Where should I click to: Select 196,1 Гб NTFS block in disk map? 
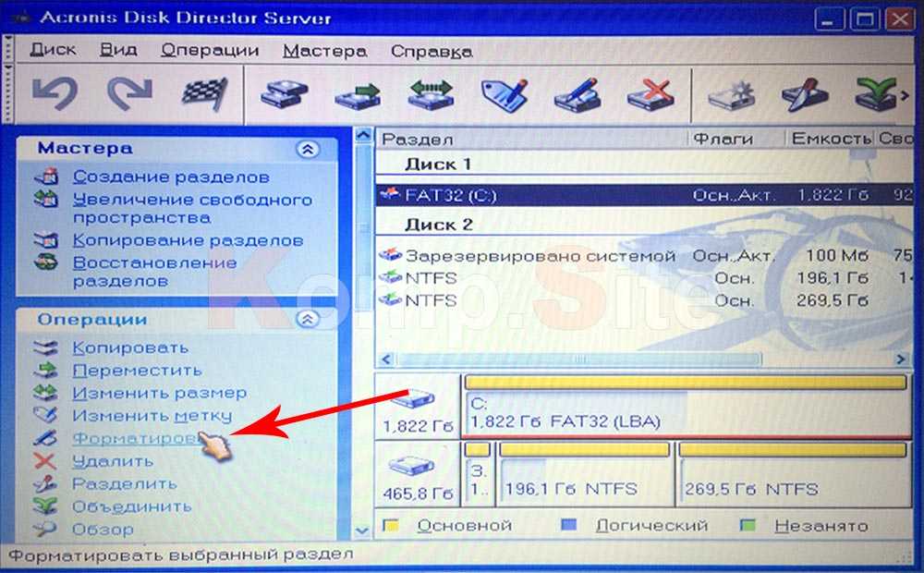pyautogui.click(x=585, y=474)
